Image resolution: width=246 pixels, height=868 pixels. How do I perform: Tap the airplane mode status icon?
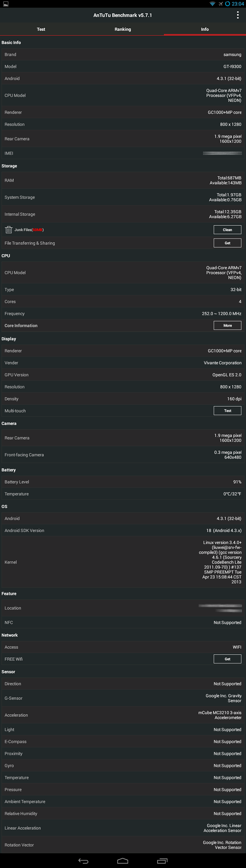click(x=220, y=4)
